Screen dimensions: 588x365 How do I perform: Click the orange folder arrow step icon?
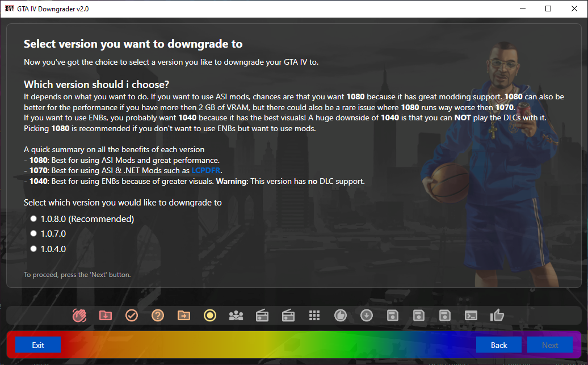coord(184,316)
